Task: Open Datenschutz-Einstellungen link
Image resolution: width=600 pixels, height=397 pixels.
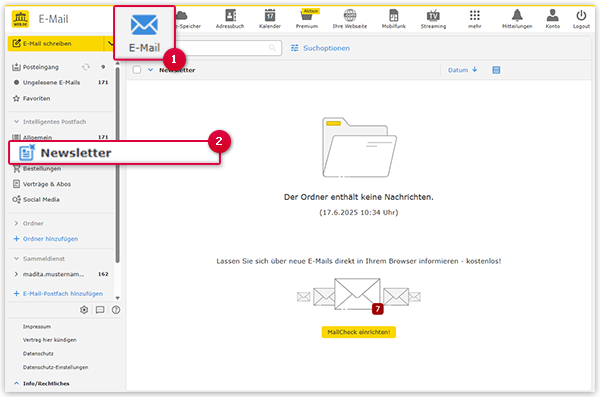Action: coord(55,367)
